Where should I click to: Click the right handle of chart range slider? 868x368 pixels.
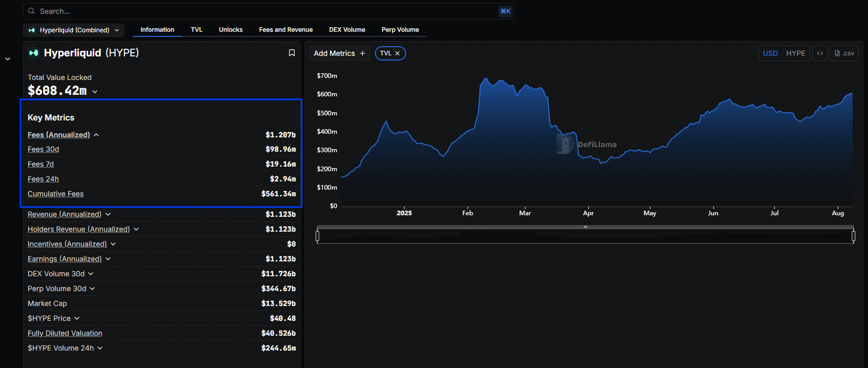pos(853,236)
